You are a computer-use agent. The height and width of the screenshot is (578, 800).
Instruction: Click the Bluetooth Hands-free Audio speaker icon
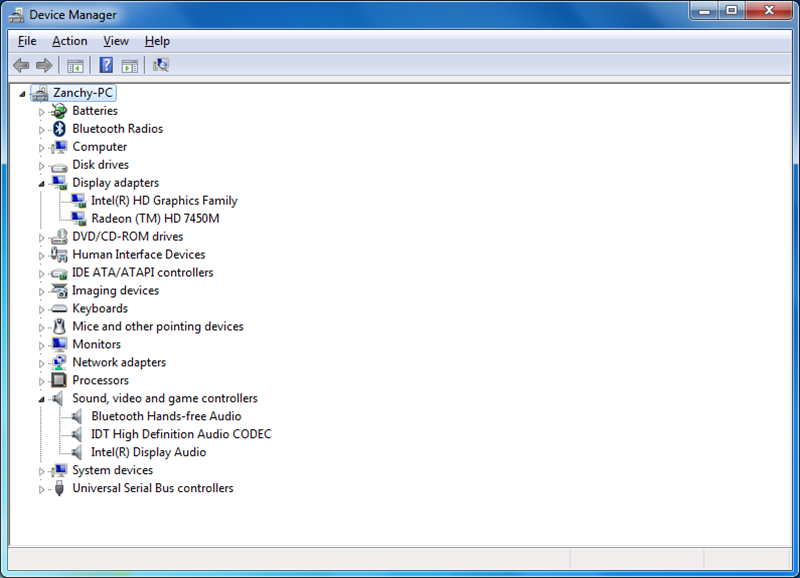[77, 416]
